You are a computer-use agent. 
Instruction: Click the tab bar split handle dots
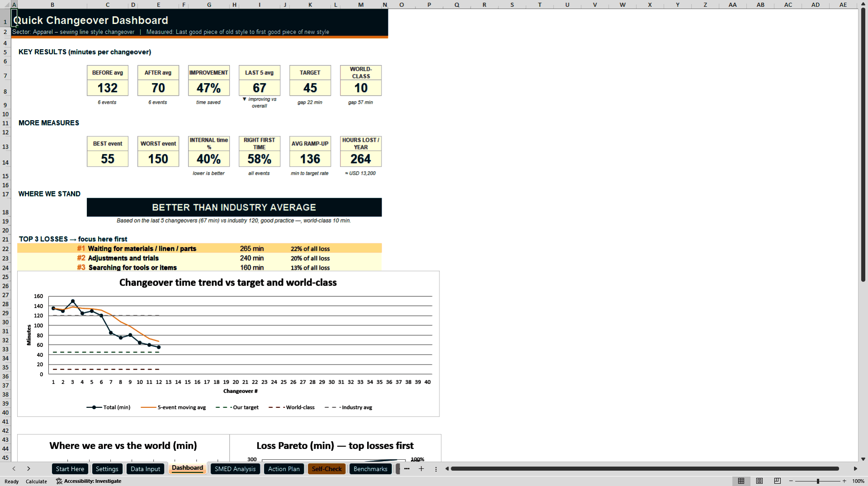pyautogui.click(x=436, y=469)
